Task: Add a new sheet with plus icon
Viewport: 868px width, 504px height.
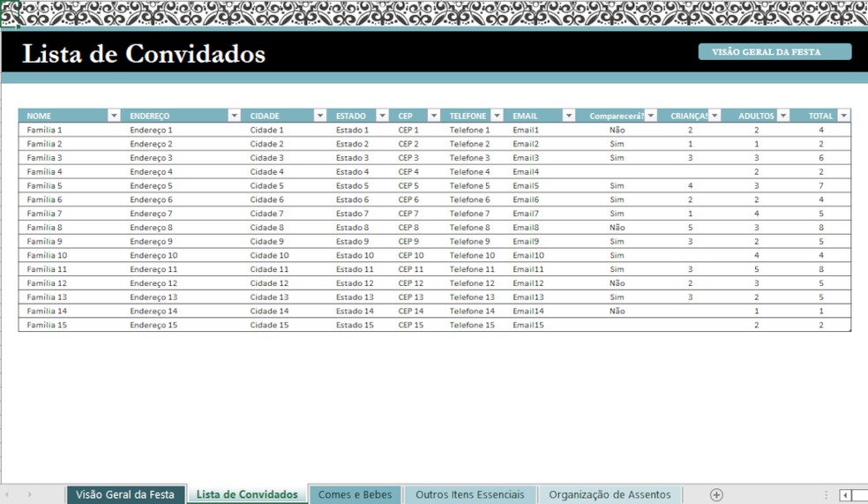Action: click(716, 494)
